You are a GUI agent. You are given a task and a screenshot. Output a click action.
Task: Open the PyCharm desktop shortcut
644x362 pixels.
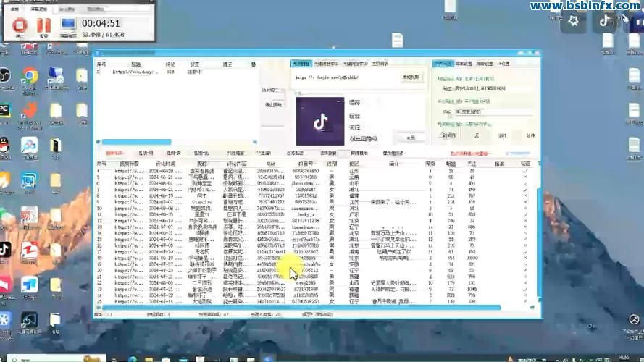(x=4, y=110)
